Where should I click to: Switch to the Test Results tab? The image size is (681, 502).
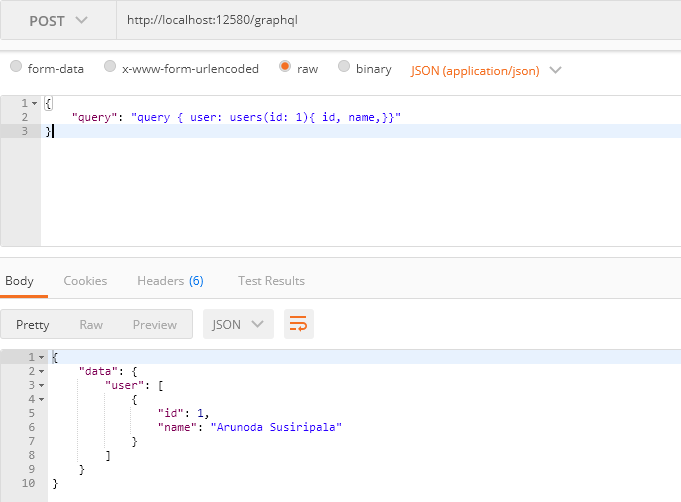pyautogui.click(x=271, y=281)
